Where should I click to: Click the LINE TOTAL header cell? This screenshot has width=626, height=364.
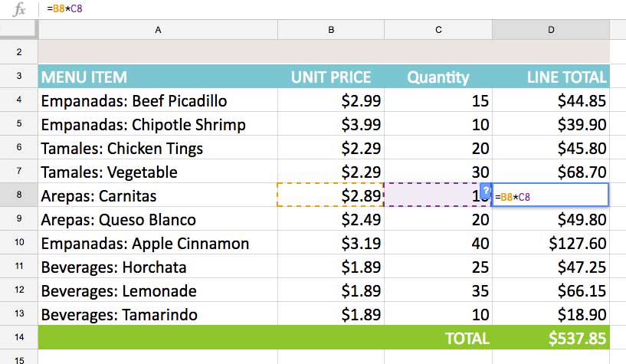[551, 77]
